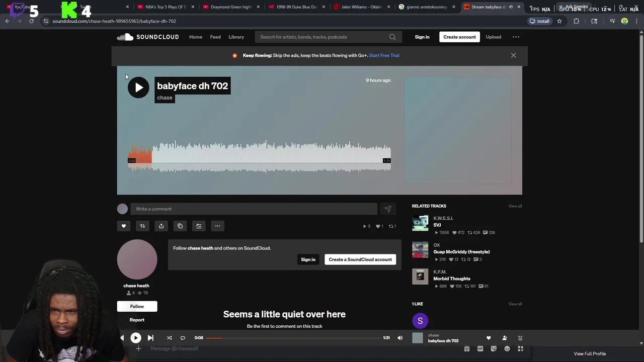Follow chase heath

click(x=137, y=306)
